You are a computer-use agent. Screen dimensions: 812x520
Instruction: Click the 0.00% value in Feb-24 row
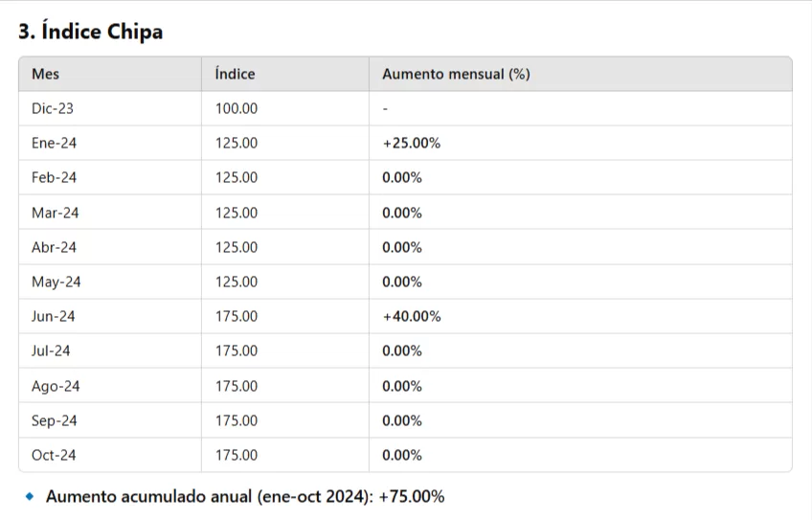pyautogui.click(x=402, y=177)
